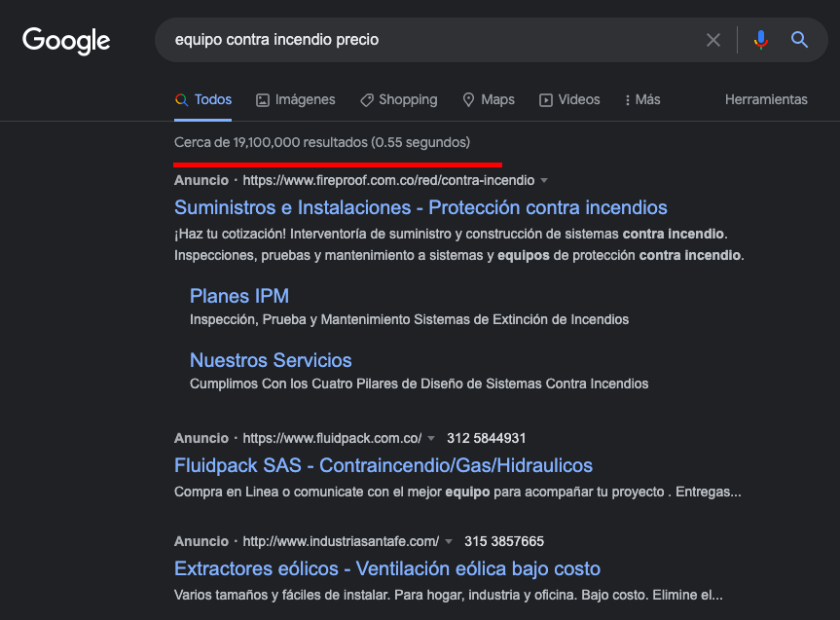The width and height of the screenshot is (840, 620).
Task: Open Herramientas search tools
Action: (x=766, y=99)
